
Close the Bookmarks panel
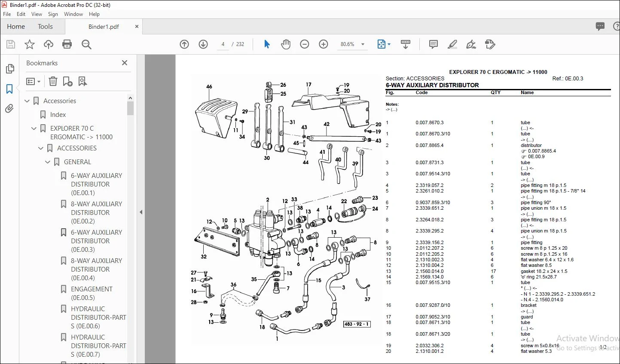pyautogui.click(x=125, y=63)
